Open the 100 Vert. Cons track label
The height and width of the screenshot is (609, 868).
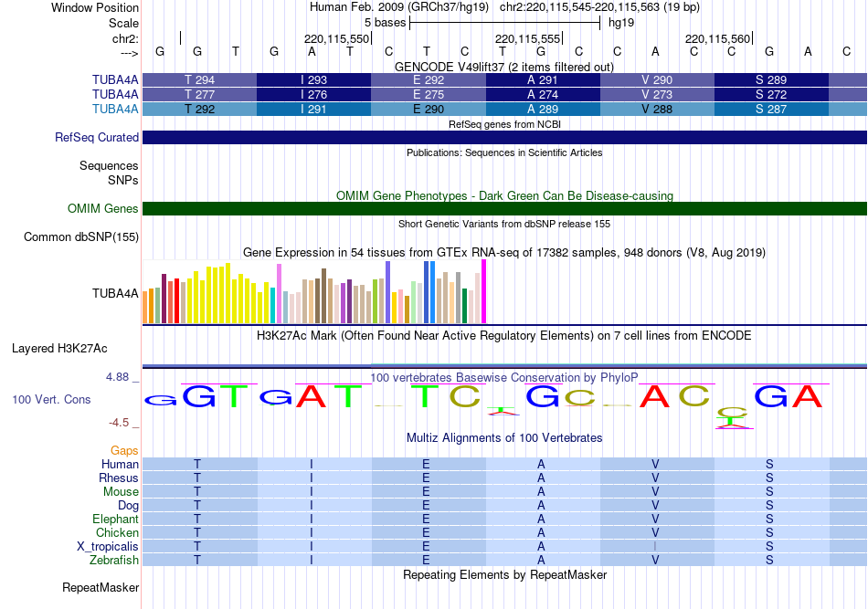click(x=51, y=399)
